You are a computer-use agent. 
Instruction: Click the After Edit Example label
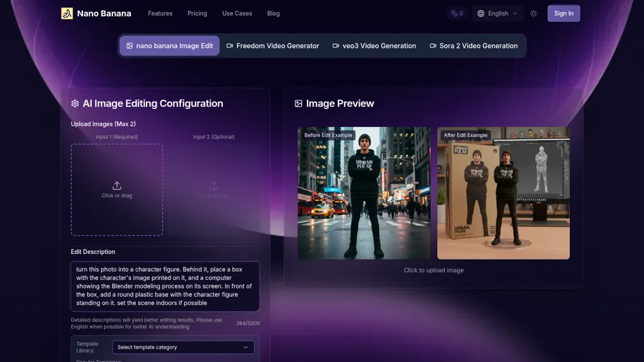click(465, 135)
